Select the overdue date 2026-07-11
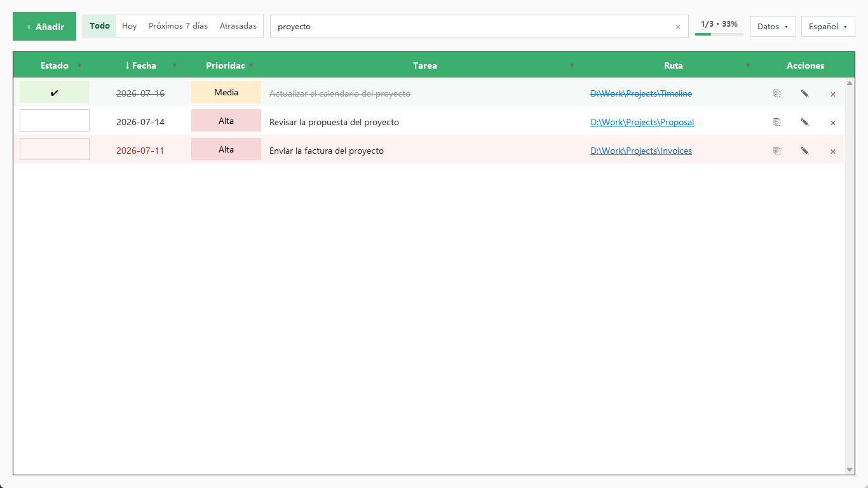Viewport: 868px width, 488px height. (x=140, y=151)
